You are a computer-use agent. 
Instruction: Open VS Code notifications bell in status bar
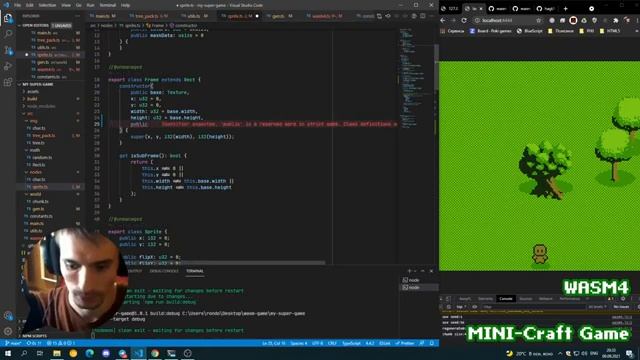(432, 343)
